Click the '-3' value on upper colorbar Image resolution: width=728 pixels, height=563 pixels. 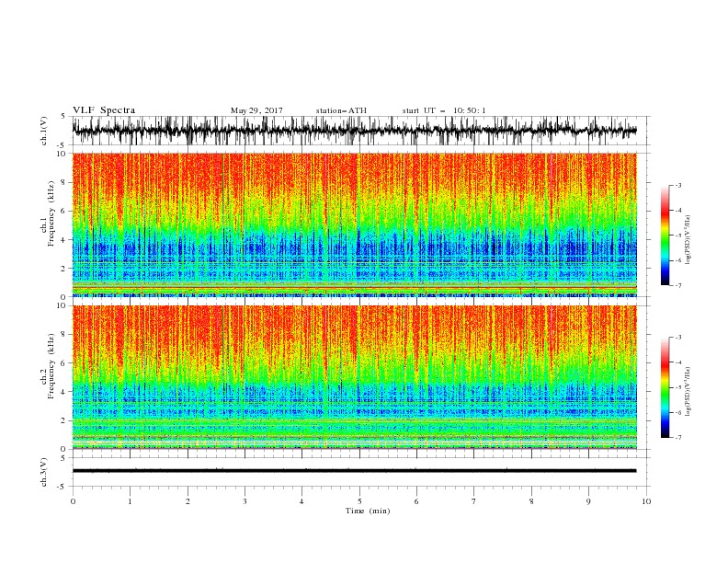point(677,185)
